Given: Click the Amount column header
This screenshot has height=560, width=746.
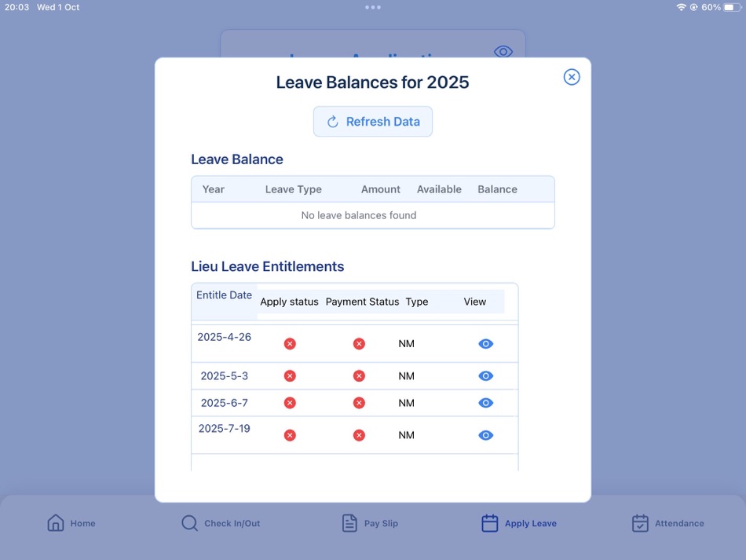Looking at the screenshot, I should (x=381, y=189).
